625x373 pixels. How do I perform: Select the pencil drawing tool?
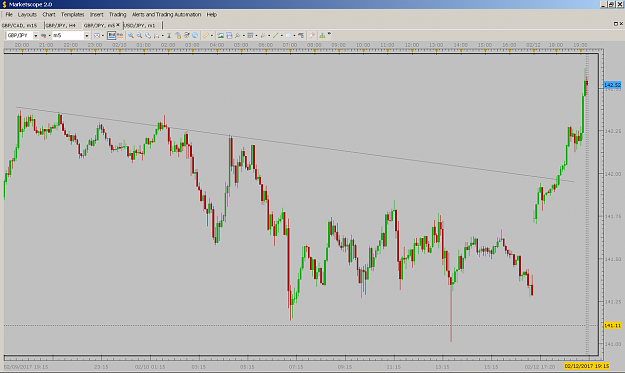coord(206,35)
